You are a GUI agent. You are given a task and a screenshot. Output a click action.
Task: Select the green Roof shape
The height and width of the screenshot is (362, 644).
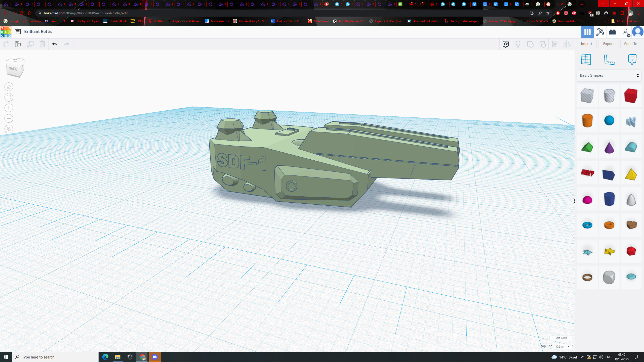click(x=587, y=147)
